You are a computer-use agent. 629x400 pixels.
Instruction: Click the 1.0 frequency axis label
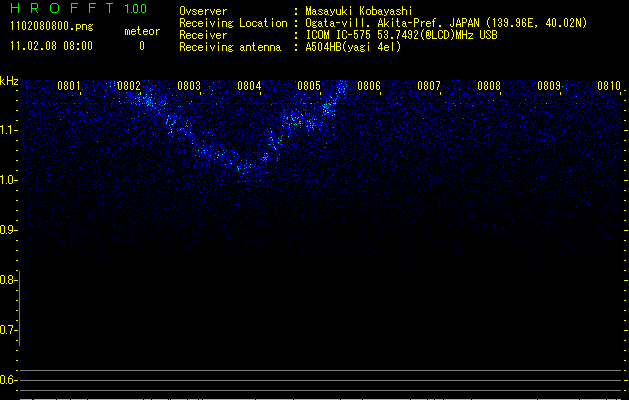pos(8,180)
